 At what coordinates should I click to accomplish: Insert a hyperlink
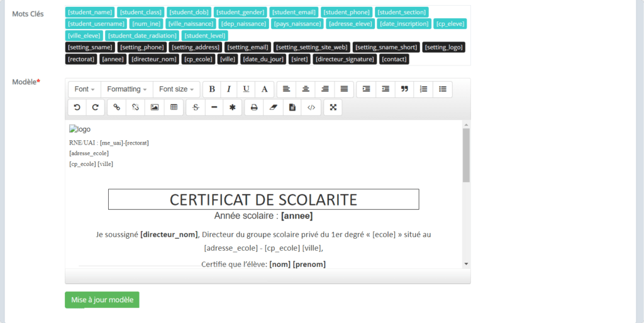pos(116,107)
